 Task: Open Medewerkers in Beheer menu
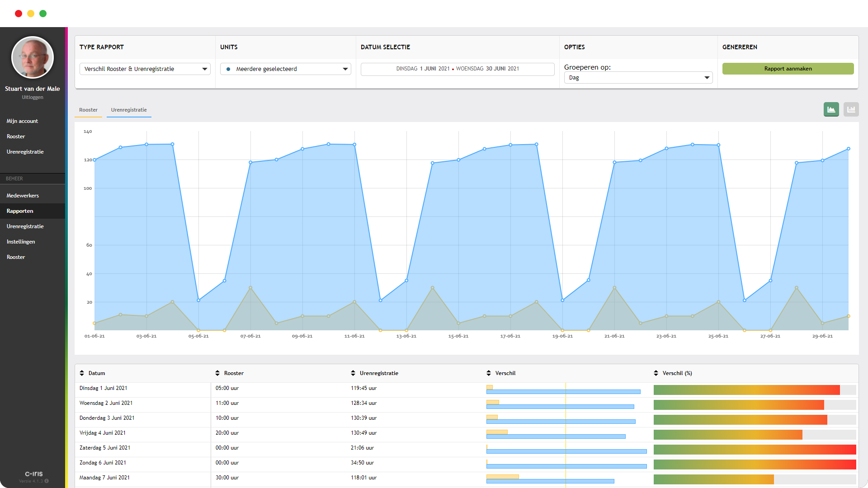point(23,196)
